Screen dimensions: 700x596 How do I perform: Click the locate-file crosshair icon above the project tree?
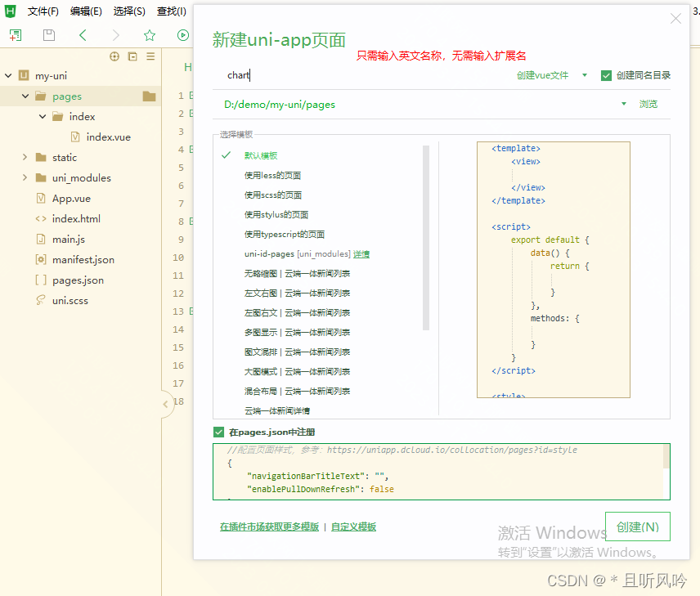coord(114,57)
